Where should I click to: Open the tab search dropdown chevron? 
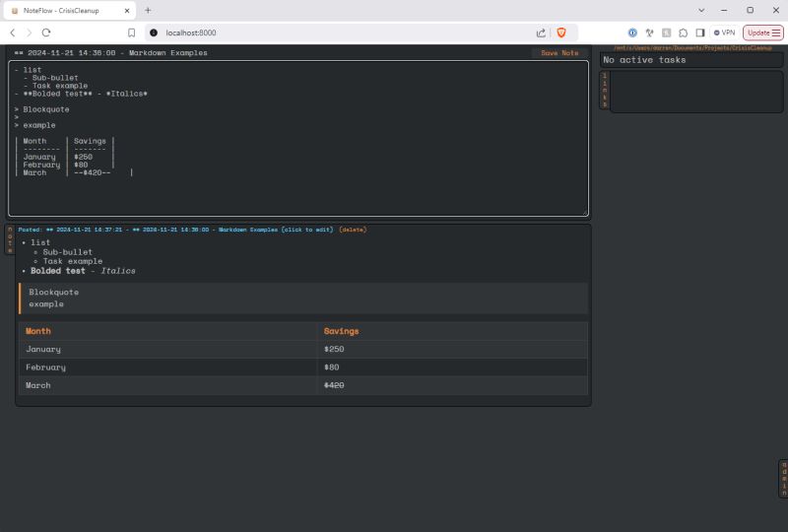click(701, 10)
